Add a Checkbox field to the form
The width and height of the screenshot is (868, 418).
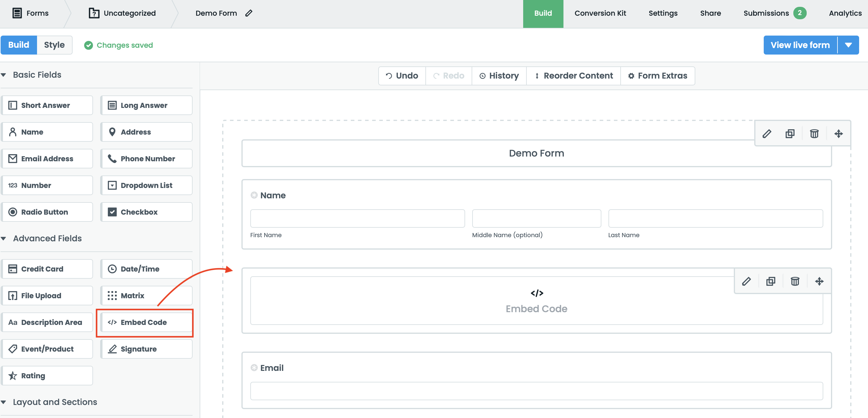pos(146,212)
